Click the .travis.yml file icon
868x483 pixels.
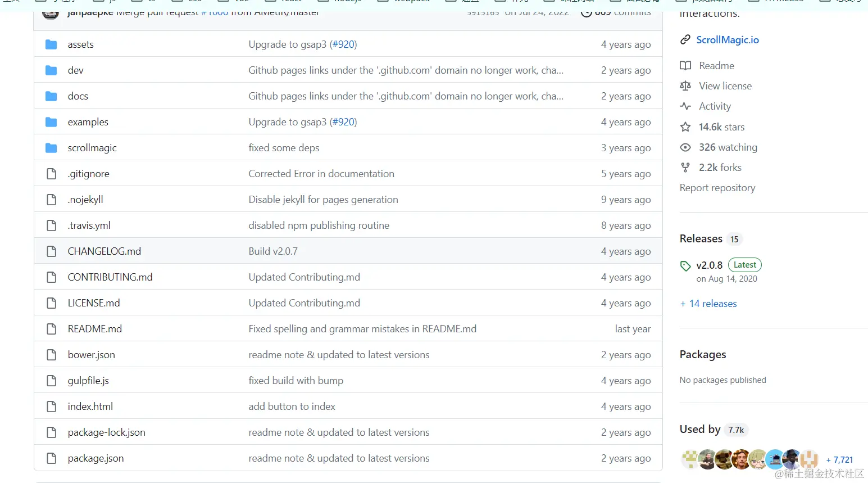52,225
